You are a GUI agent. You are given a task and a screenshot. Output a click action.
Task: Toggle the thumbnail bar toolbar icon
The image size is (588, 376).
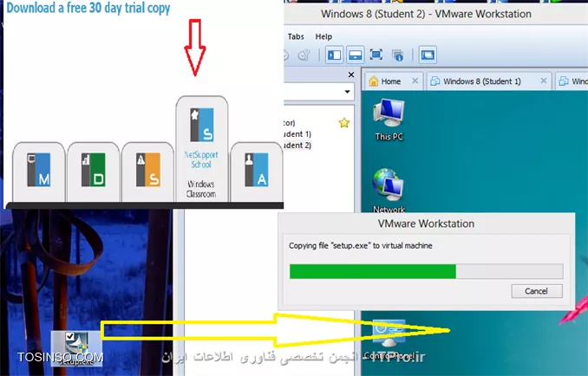[x=355, y=55]
